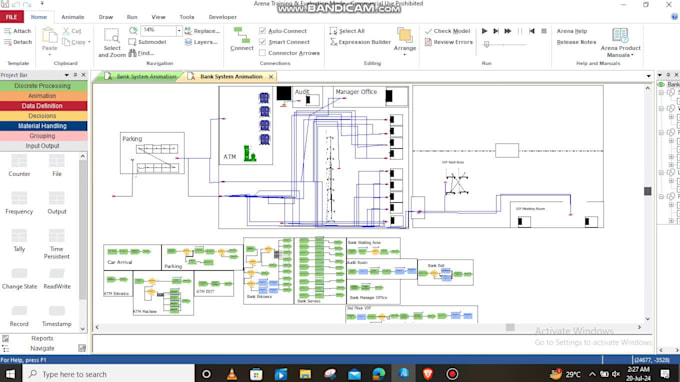Select the Timestamp module

click(57, 317)
